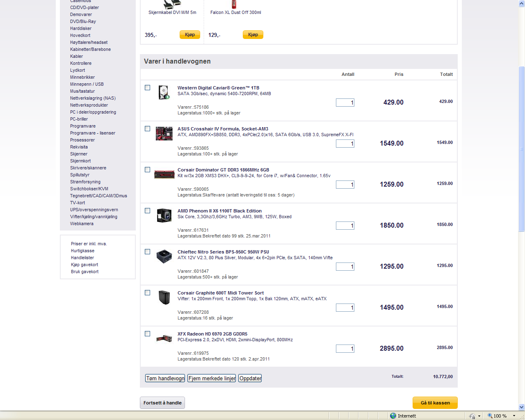Open the Prosessorer category link

coord(82,140)
